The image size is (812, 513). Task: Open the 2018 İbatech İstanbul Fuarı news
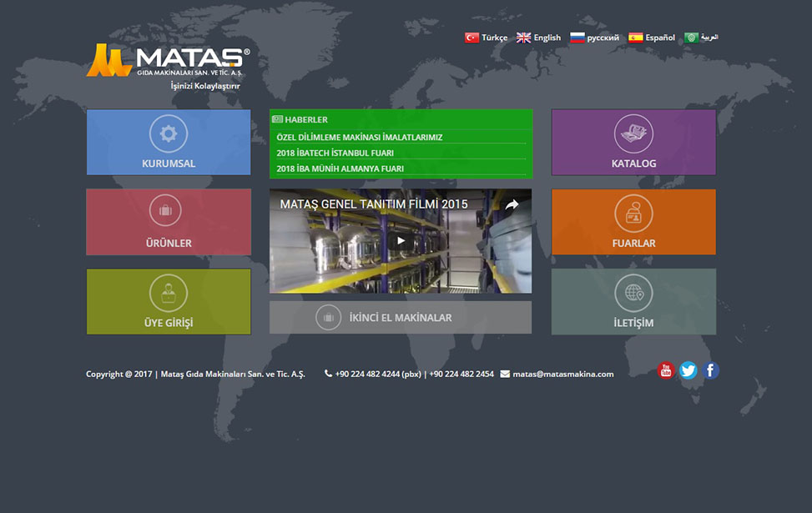tap(335, 153)
